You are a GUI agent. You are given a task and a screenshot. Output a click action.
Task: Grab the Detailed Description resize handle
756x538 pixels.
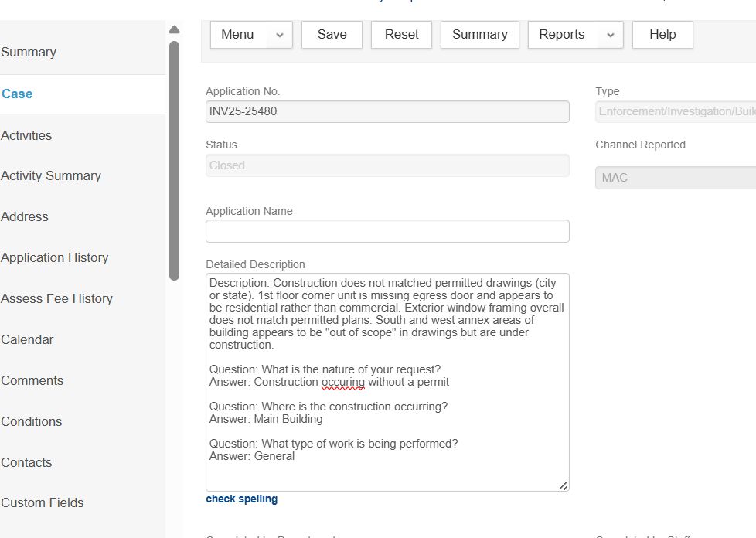coord(564,485)
